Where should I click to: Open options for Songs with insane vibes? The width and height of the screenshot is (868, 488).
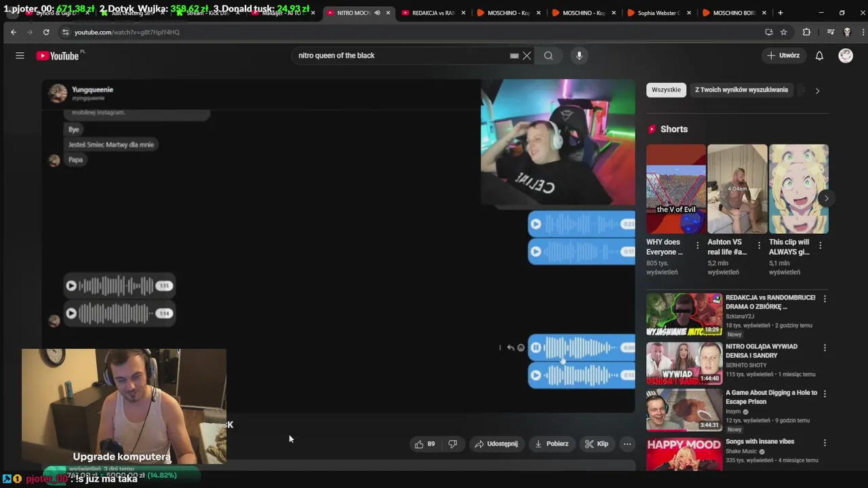pyautogui.click(x=825, y=443)
